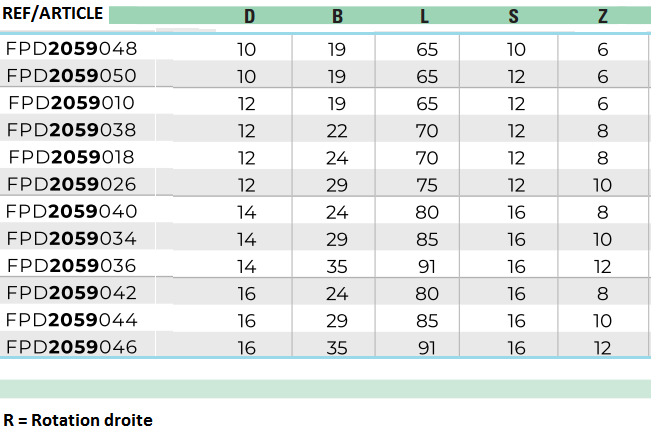Click article reference FPD2059046
The height and width of the screenshot is (438, 651).
point(71,347)
